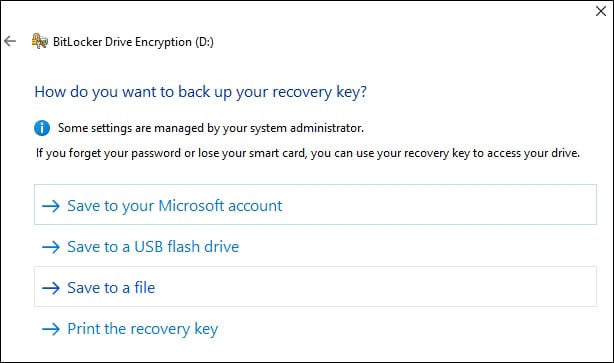
Task: Click the arrow beside Print the recovery key
Action: pyautogui.click(x=51, y=329)
